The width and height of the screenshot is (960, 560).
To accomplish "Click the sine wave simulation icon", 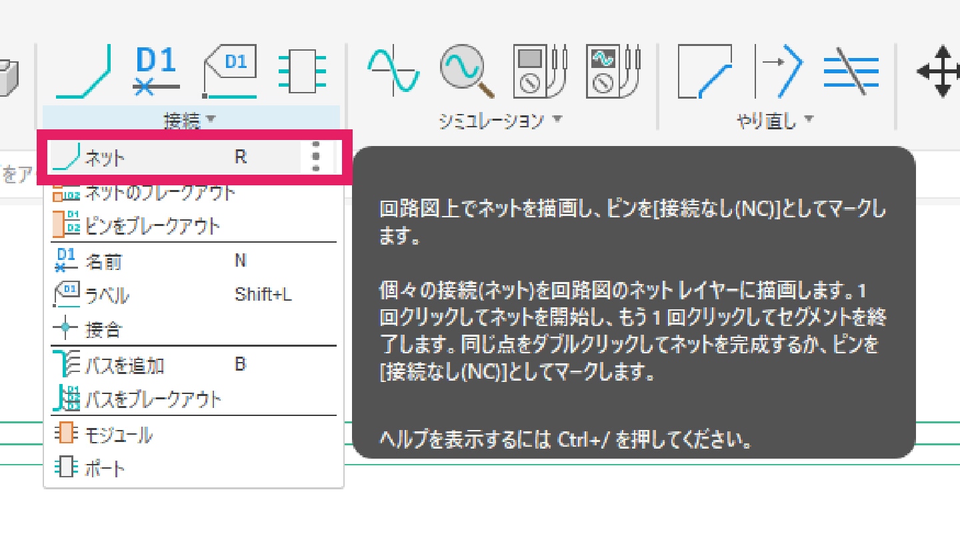I will pyautogui.click(x=393, y=71).
